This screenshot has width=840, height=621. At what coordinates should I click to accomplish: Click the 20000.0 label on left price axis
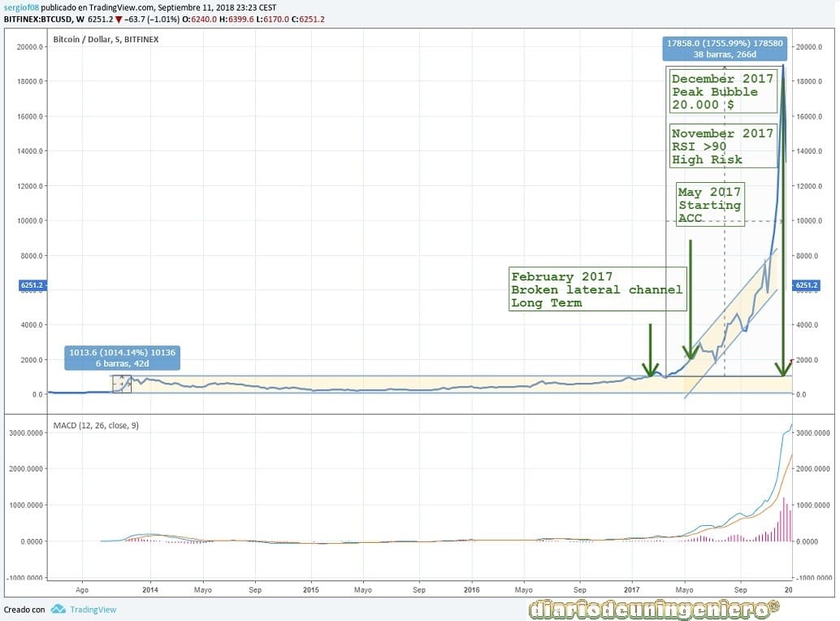coord(30,47)
